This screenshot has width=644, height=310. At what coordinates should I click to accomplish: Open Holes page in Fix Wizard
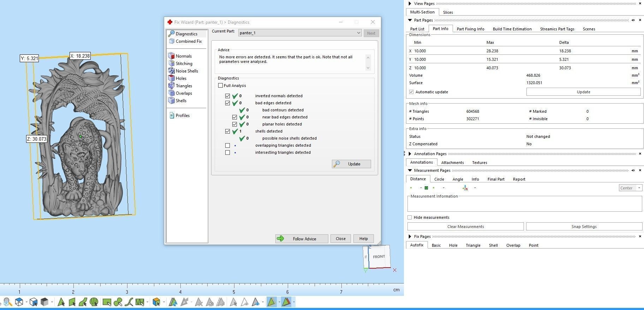177,78
